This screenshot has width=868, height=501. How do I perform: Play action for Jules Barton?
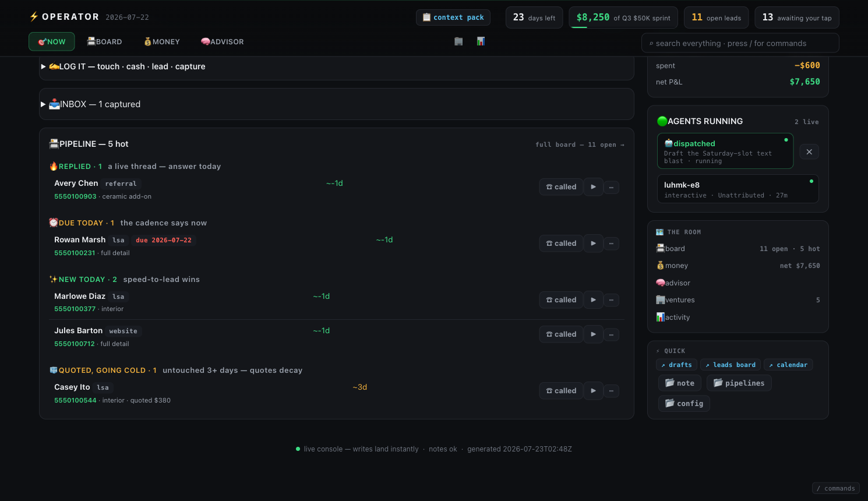pyautogui.click(x=593, y=334)
